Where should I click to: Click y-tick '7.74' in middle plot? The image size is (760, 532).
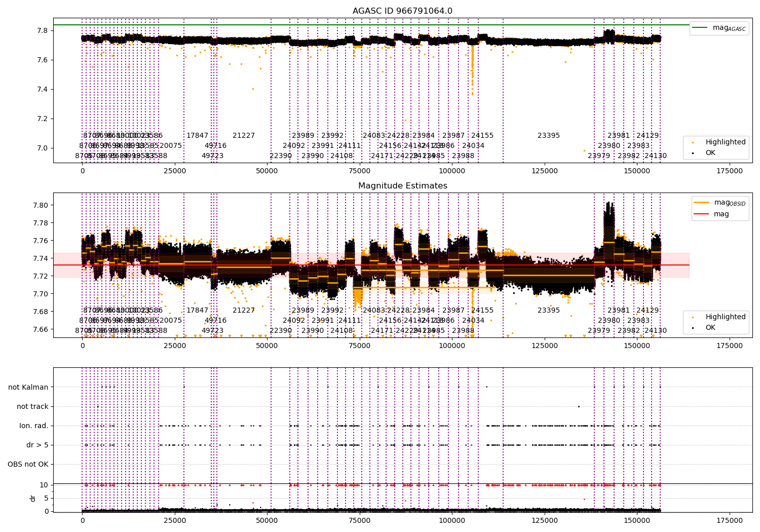[41, 258]
